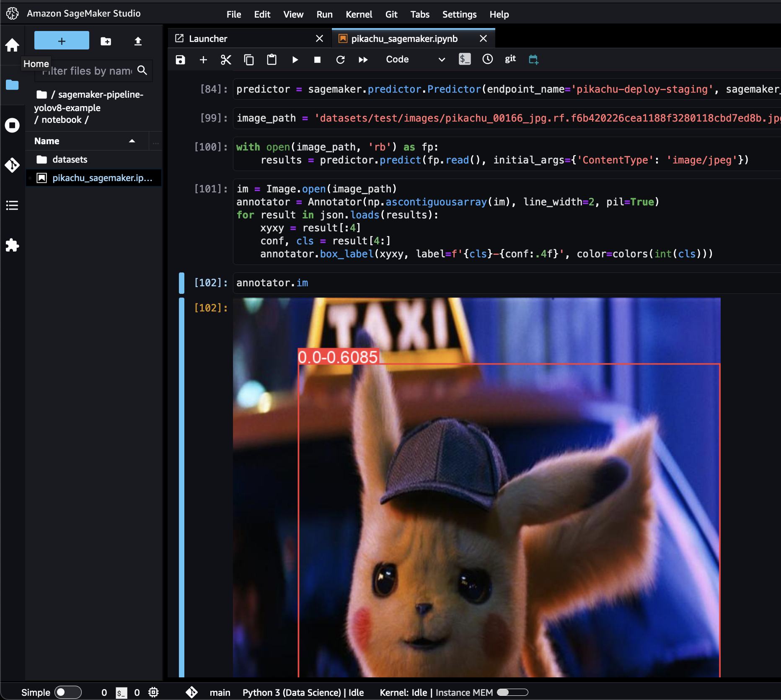781x700 pixels.
Task: Click the Amazon SageMaker Studio logo
Action: coord(12,13)
